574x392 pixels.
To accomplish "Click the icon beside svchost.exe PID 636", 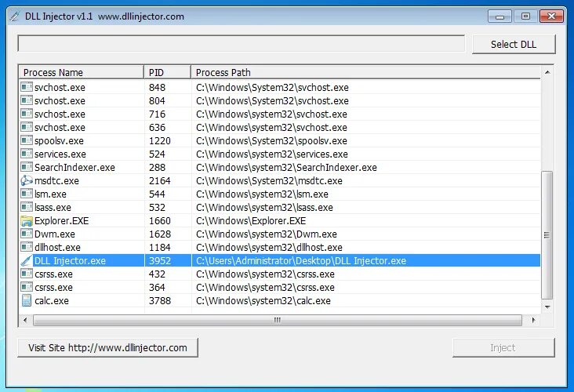I will click(x=27, y=127).
